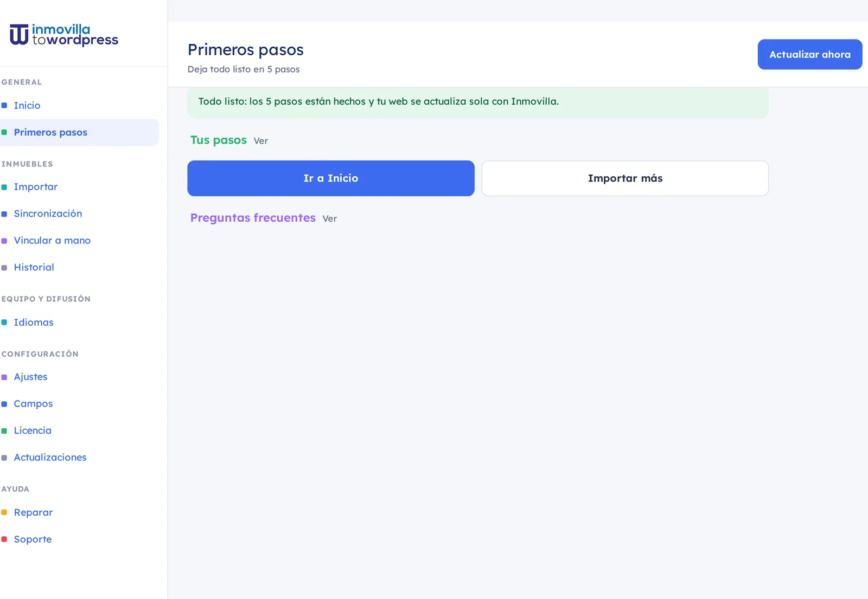Click the inmovilla towordpress logo
Viewport: 868px width, 599px height.
coord(64,35)
